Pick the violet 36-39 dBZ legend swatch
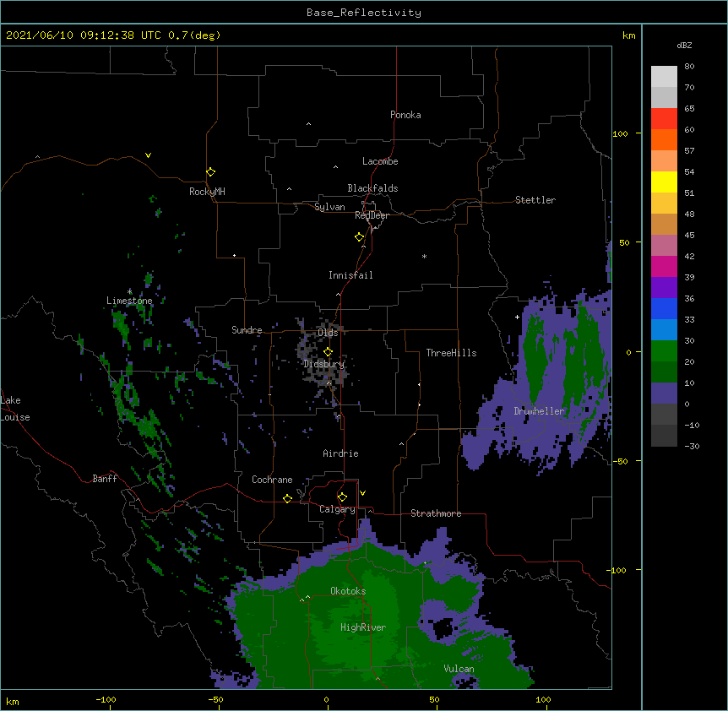728x711 pixels. [x=664, y=288]
